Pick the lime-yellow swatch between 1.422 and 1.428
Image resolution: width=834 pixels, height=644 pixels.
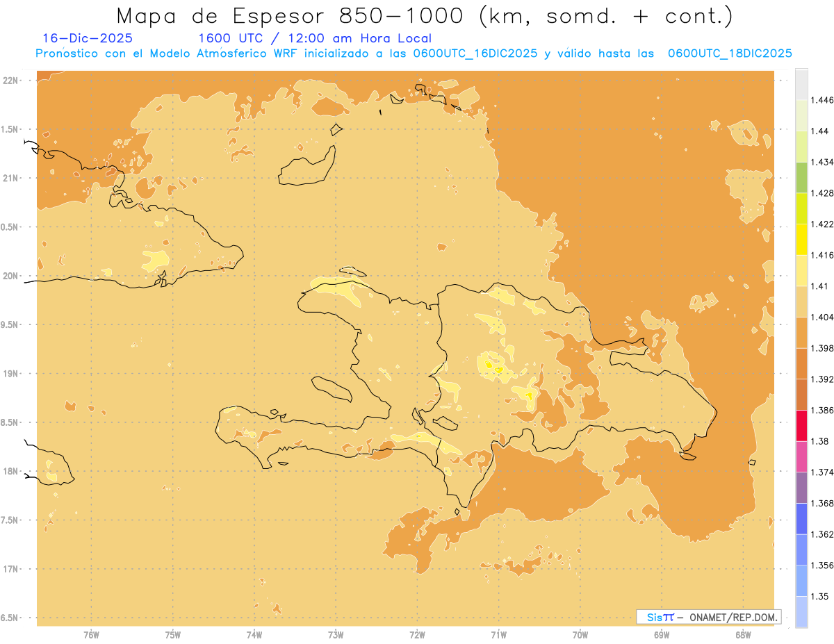pyautogui.click(x=801, y=208)
